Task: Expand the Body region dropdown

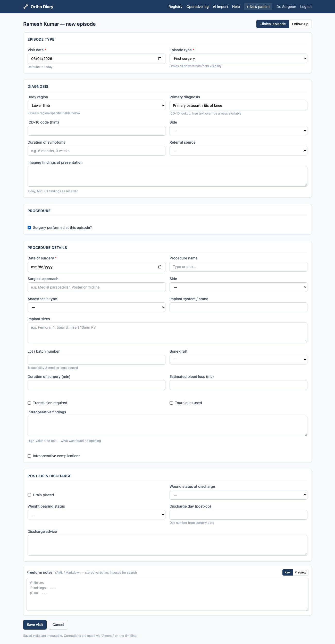Action: pos(96,106)
